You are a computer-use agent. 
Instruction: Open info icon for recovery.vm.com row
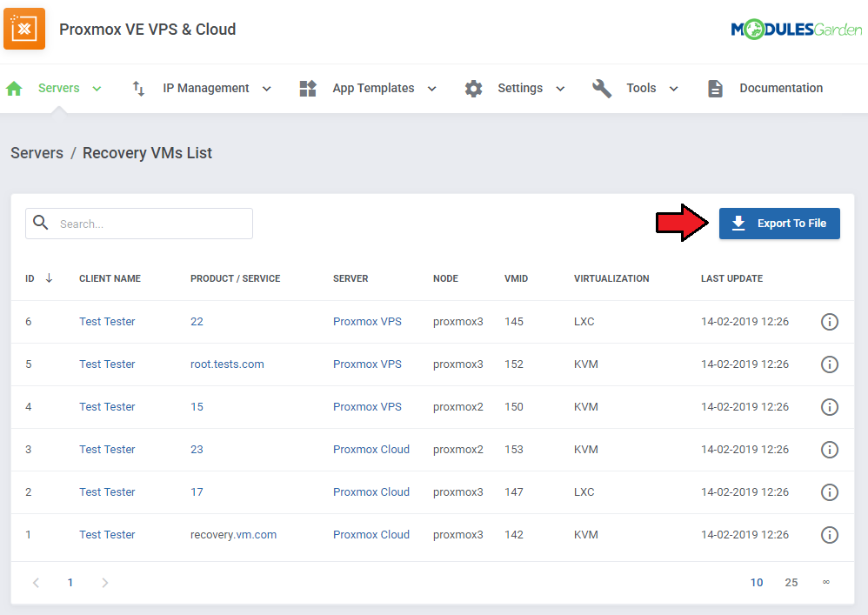[830, 535]
